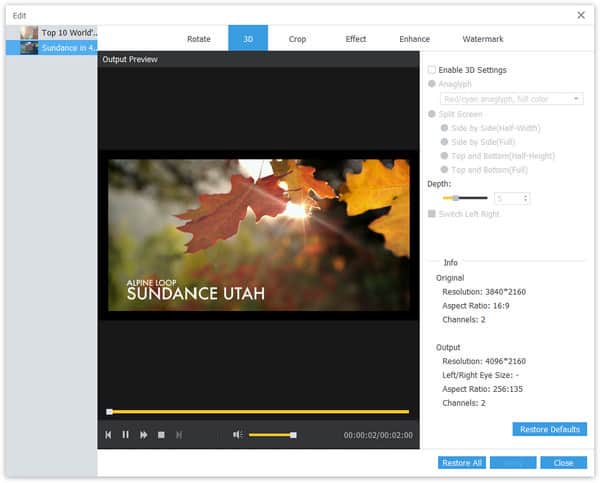Image resolution: width=600 pixels, height=483 pixels.
Task: Mute the preview volume speaker icon
Action: point(237,435)
